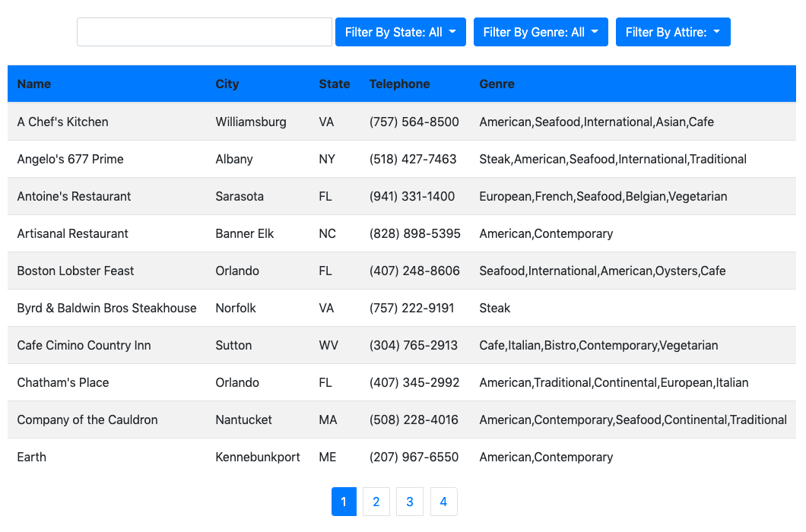Image resolution: width=806 pixels, height=532 pixels.
Task: Click phone number (828) 898-5395
Action: 415,233
